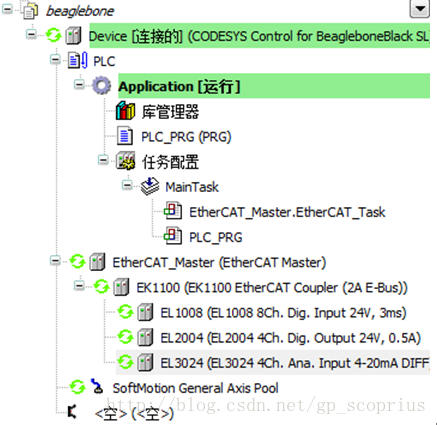This screenshot has height=425, width=437.
Task: Click the green sync status icon beside Device
Action: tap(53, 35)
